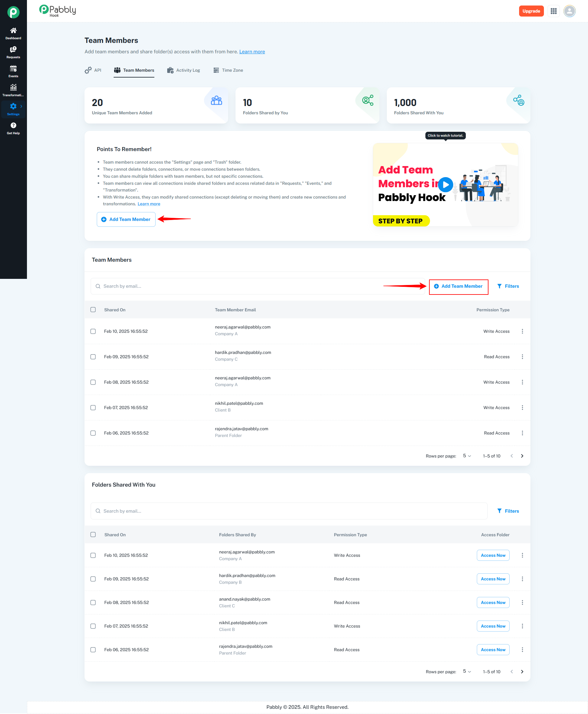Open row menu for Feb 08 team member

(522, 382)
